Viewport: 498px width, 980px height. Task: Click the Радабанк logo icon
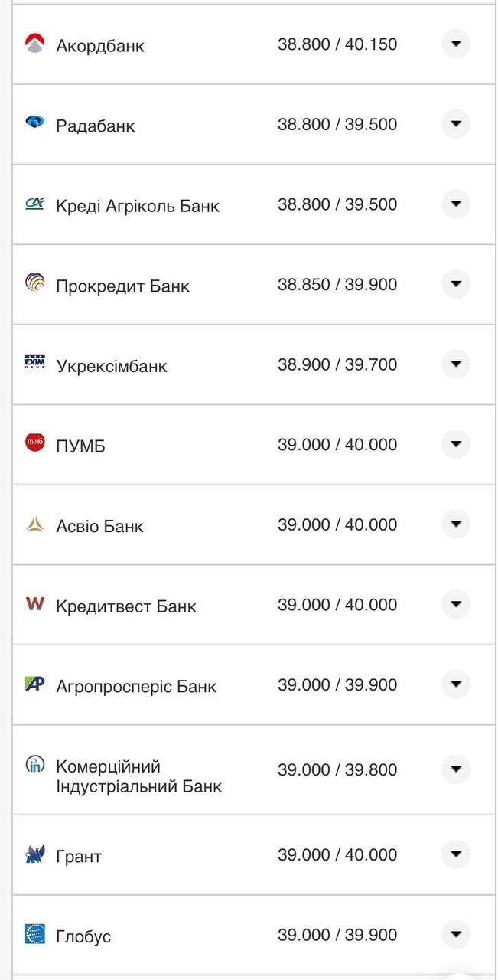click(x=35, y=122)
